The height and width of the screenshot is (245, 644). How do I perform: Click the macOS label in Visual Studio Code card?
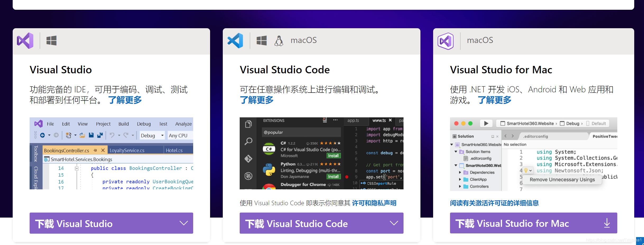pos(304,40)
